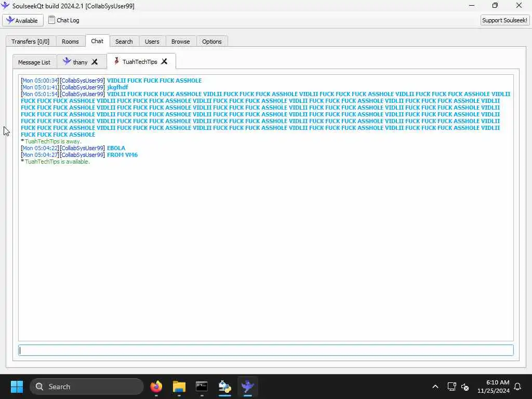
Task: Go to the Search tab
Action: (124, 42)
